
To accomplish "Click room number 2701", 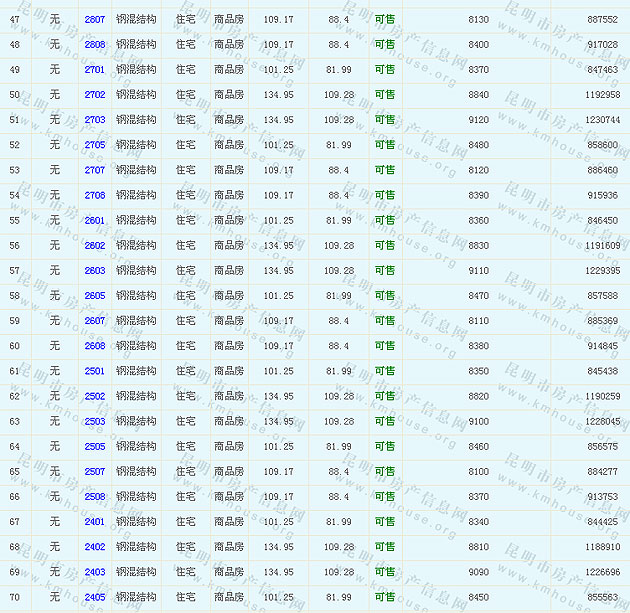I will coord(95,70).
